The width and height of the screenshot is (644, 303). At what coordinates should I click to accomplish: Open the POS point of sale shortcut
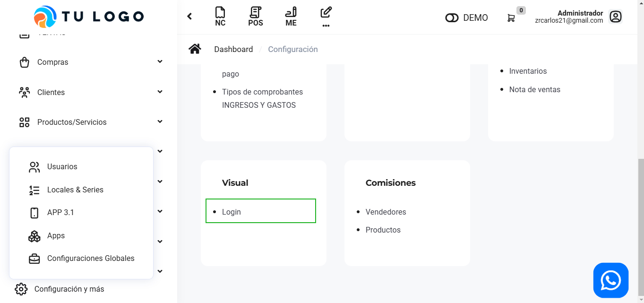tap(256, 17)
